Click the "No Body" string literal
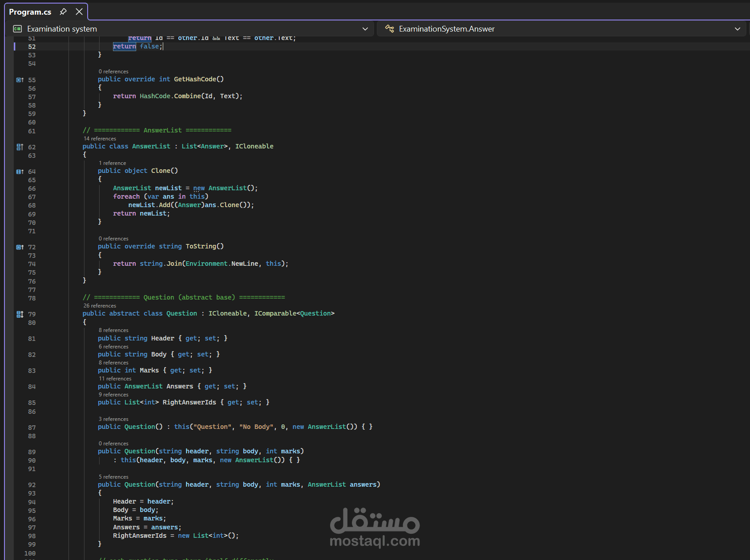 [256, 427]
